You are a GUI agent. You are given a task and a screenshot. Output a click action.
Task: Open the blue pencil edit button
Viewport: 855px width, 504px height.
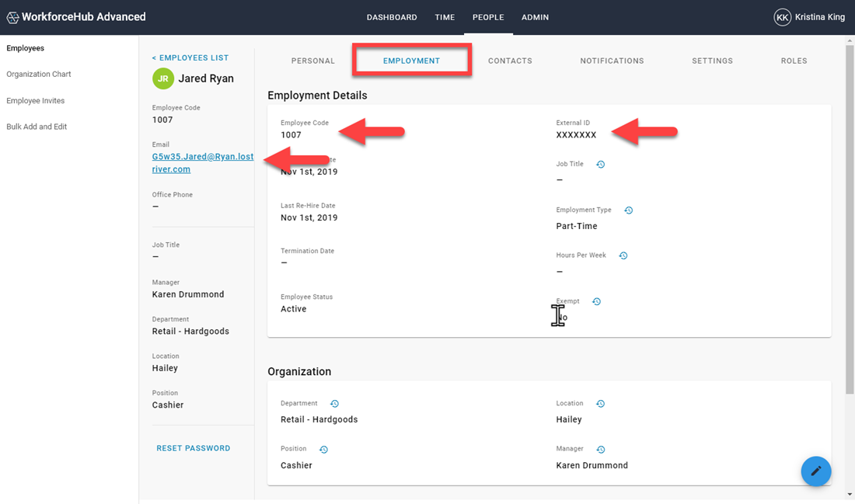tap(816, 471)
